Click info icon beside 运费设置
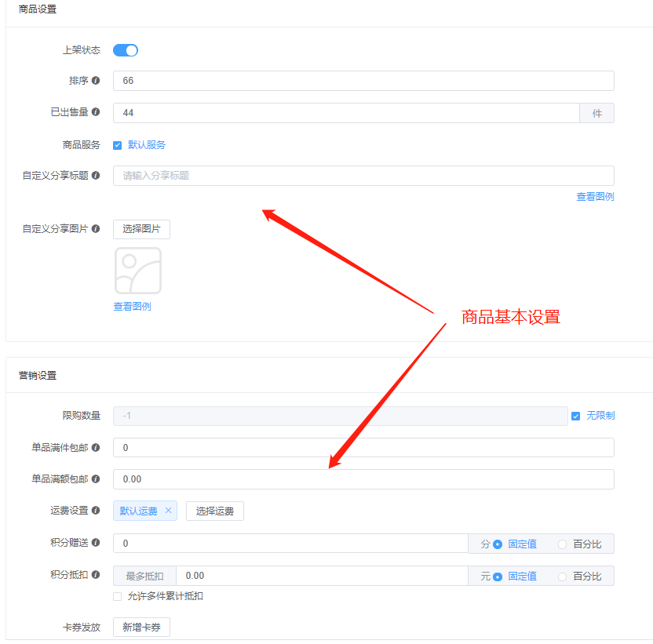 (x=96, y=511)
